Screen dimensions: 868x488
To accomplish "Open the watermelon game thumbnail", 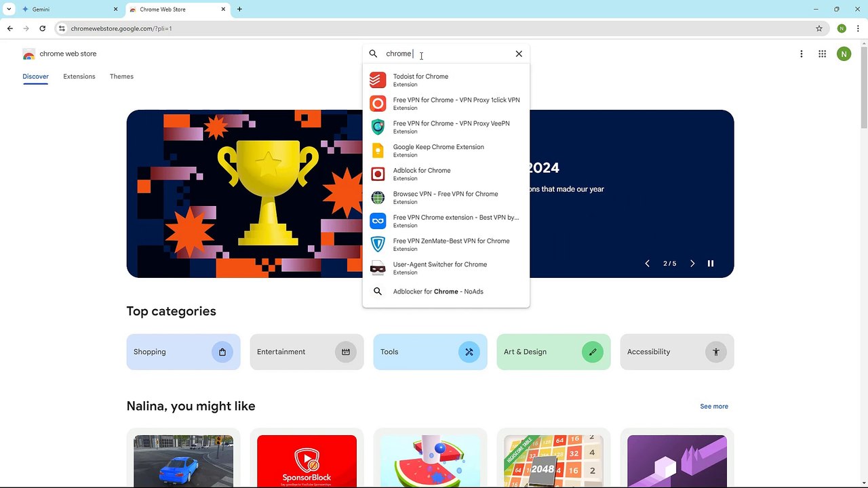I will click(430, 461).
